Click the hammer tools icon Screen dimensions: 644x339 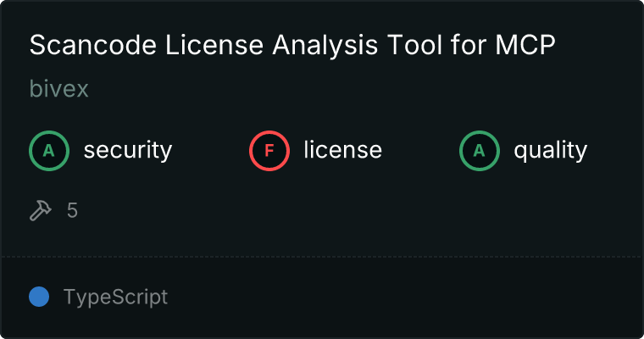coord(41,210)
